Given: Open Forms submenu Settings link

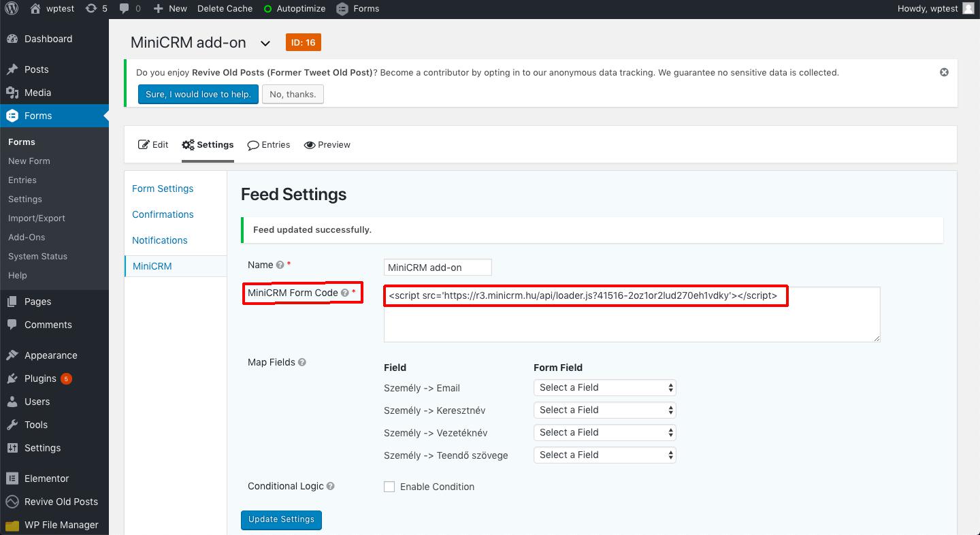Looking at the screenshot, I should (x=25, y=199).
